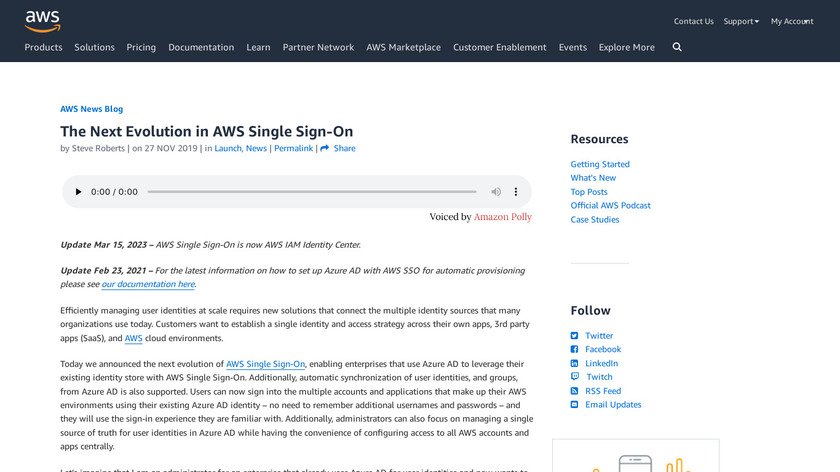840x472 pixels.
Task: Click the Twitch icon in Follow
Action: (x=574, y=377)
